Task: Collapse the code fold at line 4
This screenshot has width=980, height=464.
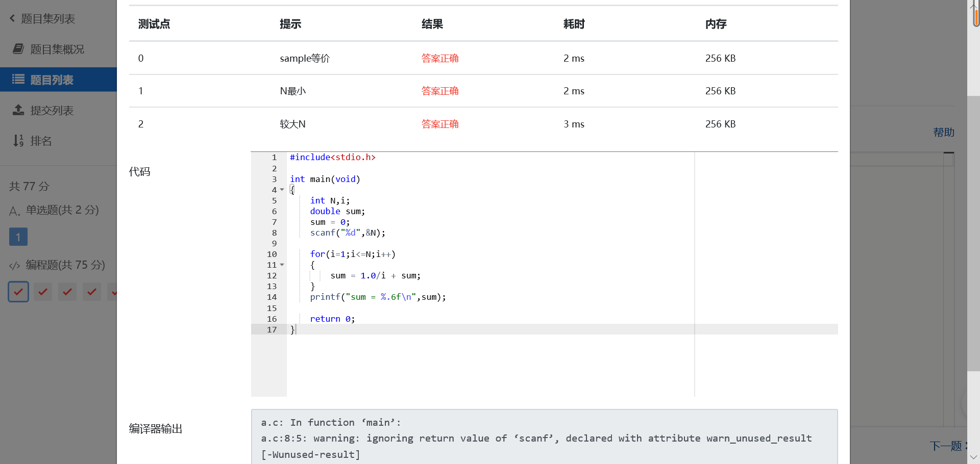Action: (282, 190)
